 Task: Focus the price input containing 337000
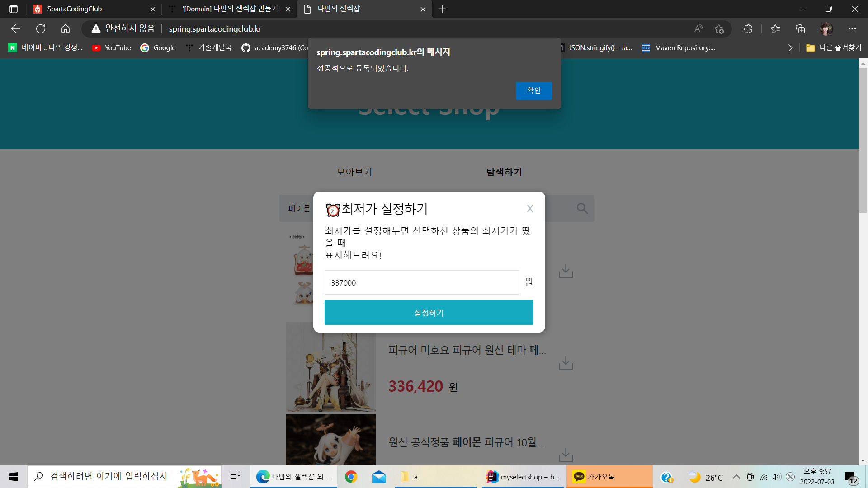coord(422,282)
